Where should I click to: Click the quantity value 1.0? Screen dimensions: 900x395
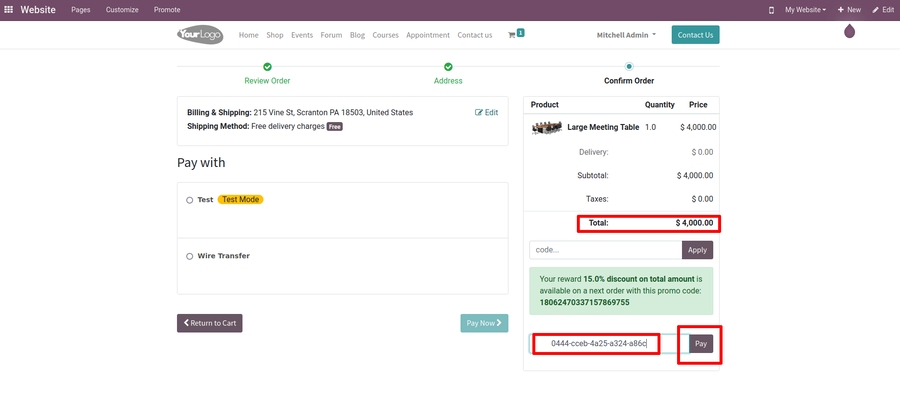tap(650, 127)
